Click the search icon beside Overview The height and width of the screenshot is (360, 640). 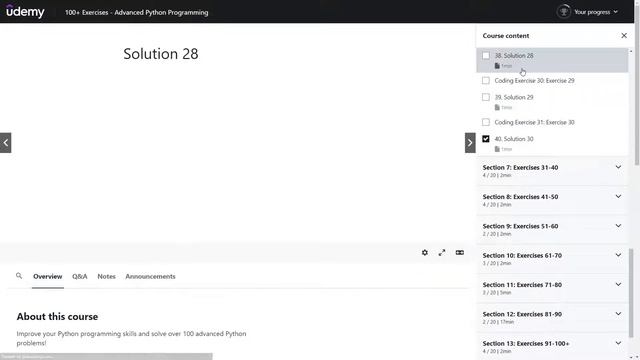(19, 276)
